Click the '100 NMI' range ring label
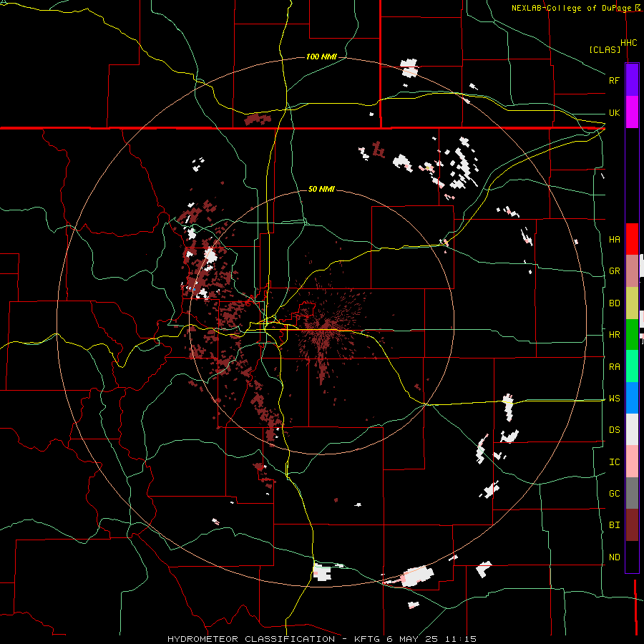This screenshot has height=644, width=644. (x=321, y=57)
